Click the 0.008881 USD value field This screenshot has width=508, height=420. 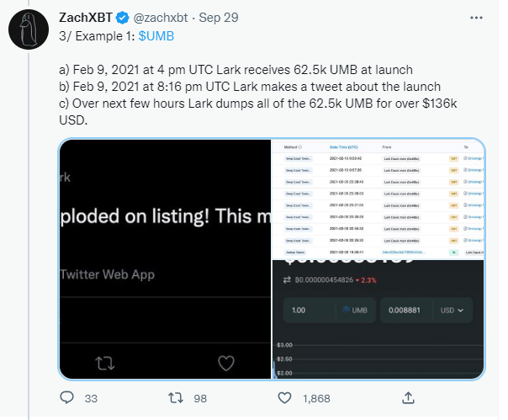point(405,310)
